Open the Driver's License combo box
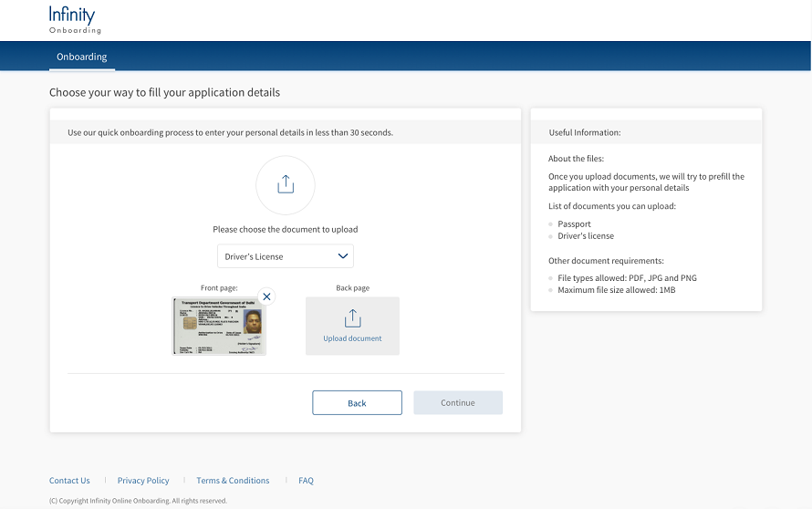812x509 pixels. [x=285, y=256]
